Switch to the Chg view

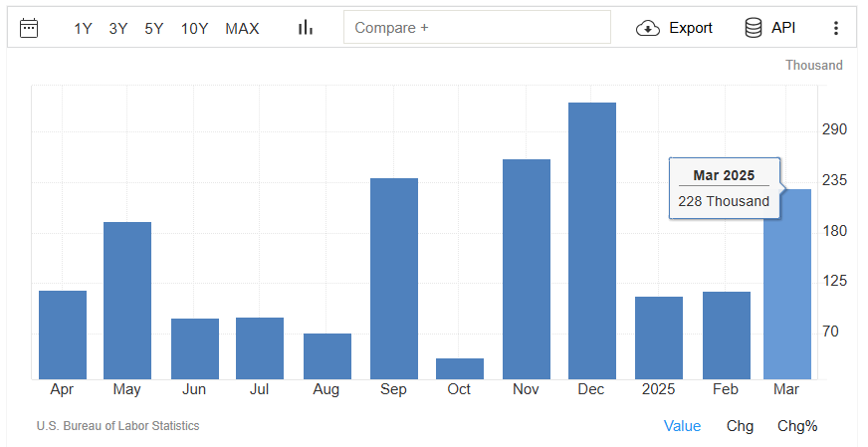(x=740, y=426)
